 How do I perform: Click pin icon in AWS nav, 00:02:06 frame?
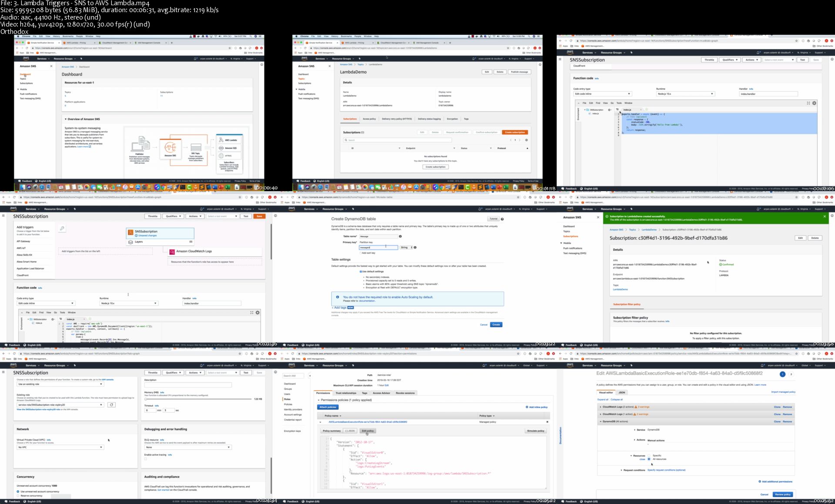click(x=631, y=53)
